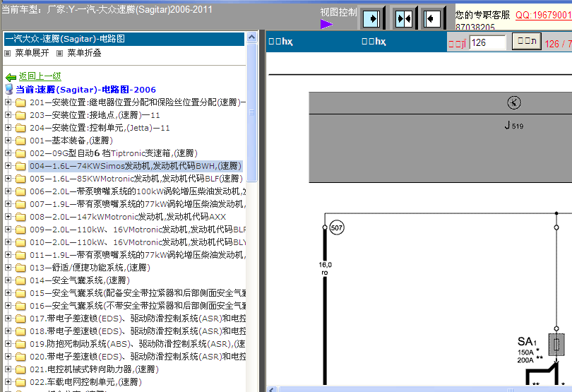Expand the 004—1.6L—74KWSimos发动机 node
Viewport: 572px width, 392px height.
(x=8, y=166)
